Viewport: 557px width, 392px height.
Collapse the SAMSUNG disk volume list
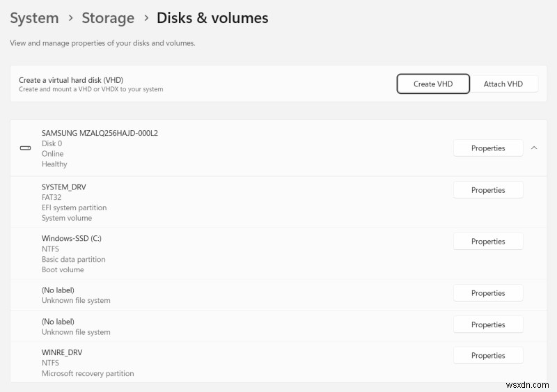(534, 148)
